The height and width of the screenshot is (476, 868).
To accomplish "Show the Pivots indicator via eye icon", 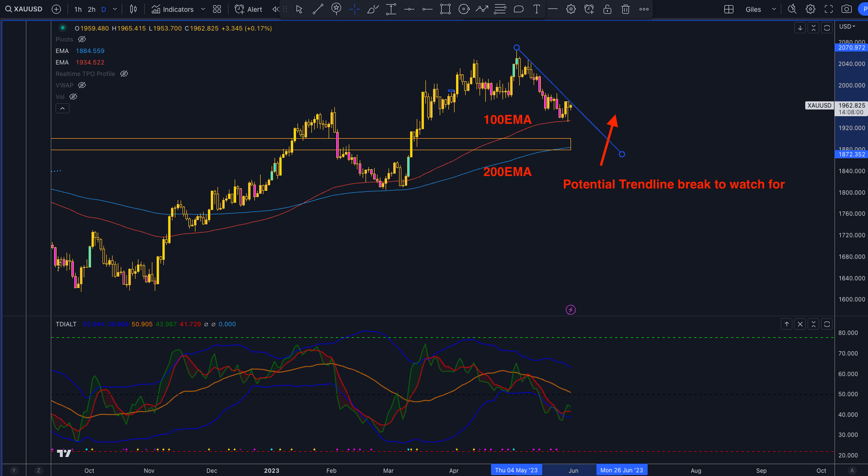I will [82, 40].
